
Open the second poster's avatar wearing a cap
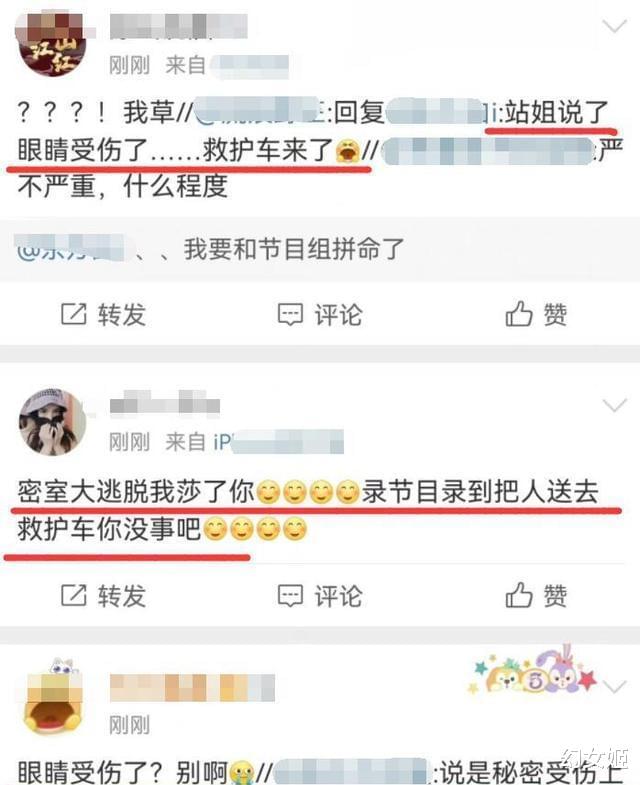click(52, 422)
